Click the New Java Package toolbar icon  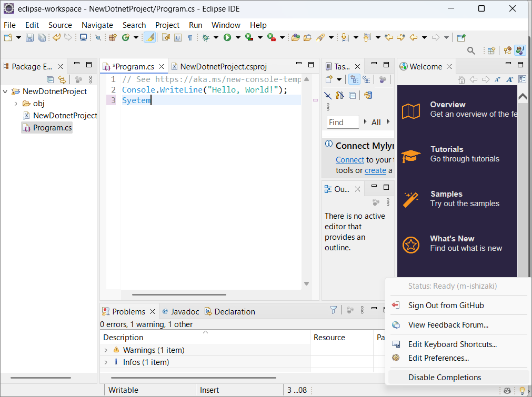pos(113,38)
